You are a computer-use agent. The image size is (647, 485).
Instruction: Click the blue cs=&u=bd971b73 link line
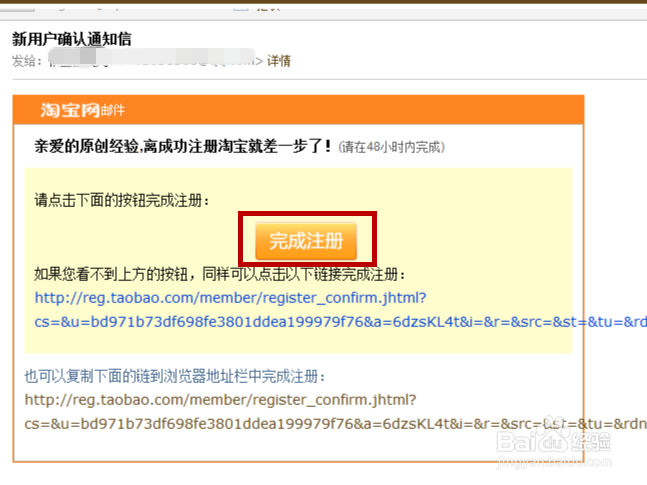point(340,322)
